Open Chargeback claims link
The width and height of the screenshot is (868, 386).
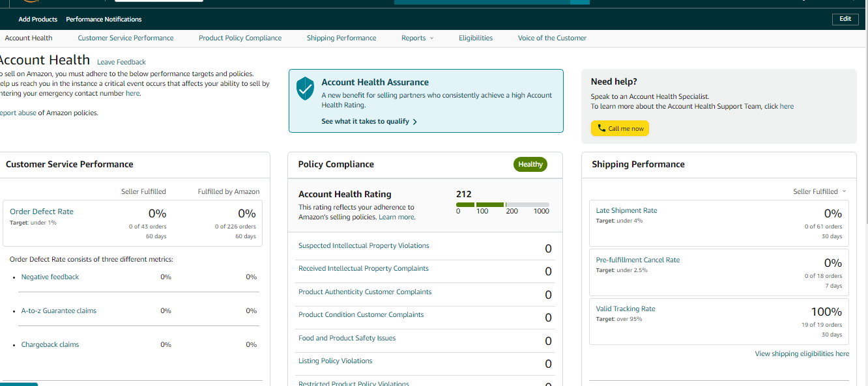(50, 344)
